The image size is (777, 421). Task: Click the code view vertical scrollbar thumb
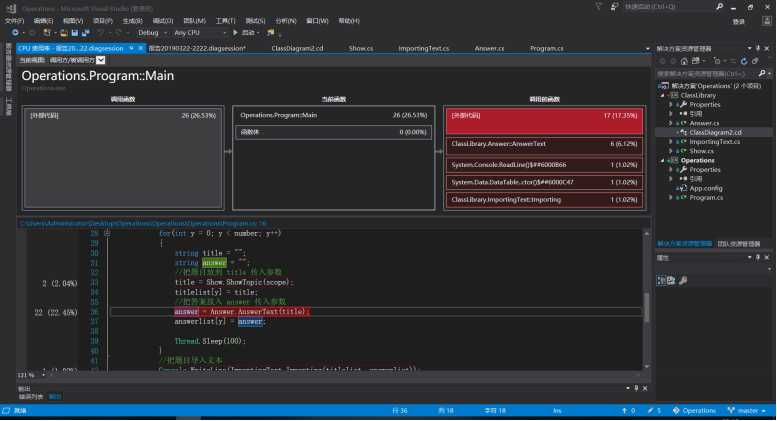(647, 307)
